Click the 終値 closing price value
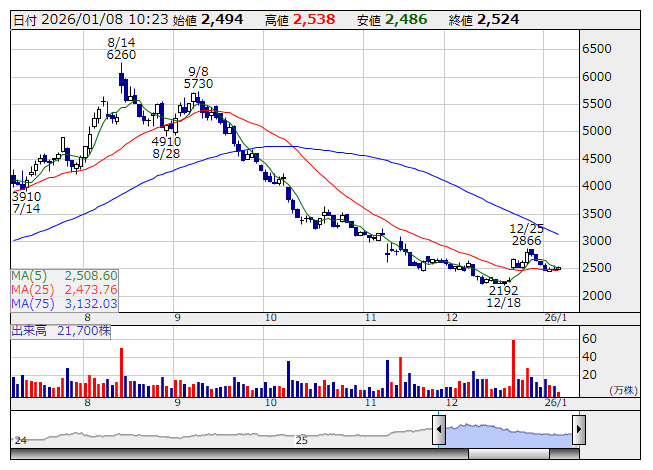The width and height of the screenshot is (653, 470). coord(498,19)
